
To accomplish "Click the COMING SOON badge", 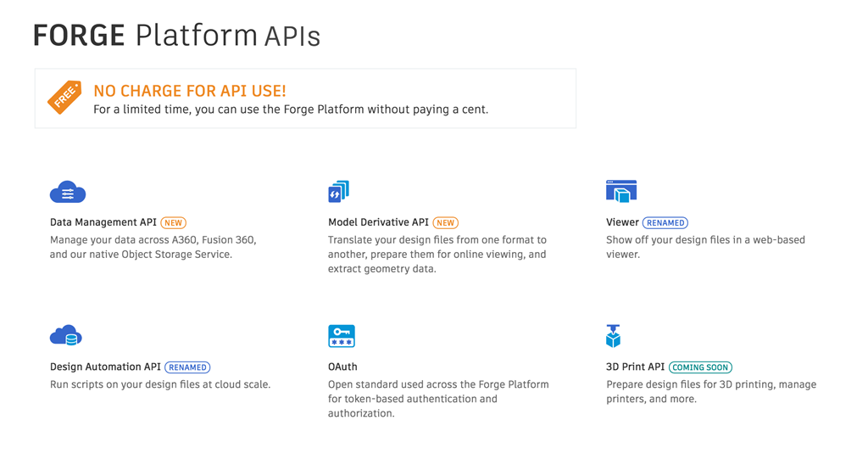I will tap(700, 367).
